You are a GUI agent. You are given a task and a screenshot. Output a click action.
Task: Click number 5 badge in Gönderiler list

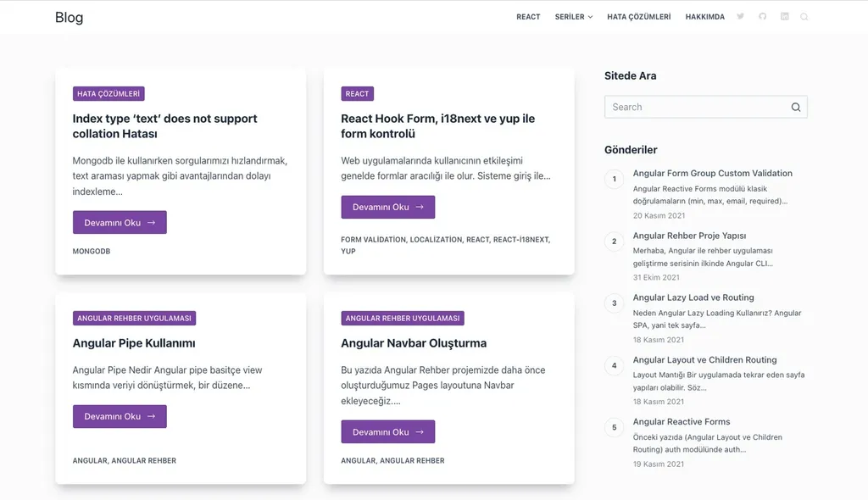pos(614,427)
